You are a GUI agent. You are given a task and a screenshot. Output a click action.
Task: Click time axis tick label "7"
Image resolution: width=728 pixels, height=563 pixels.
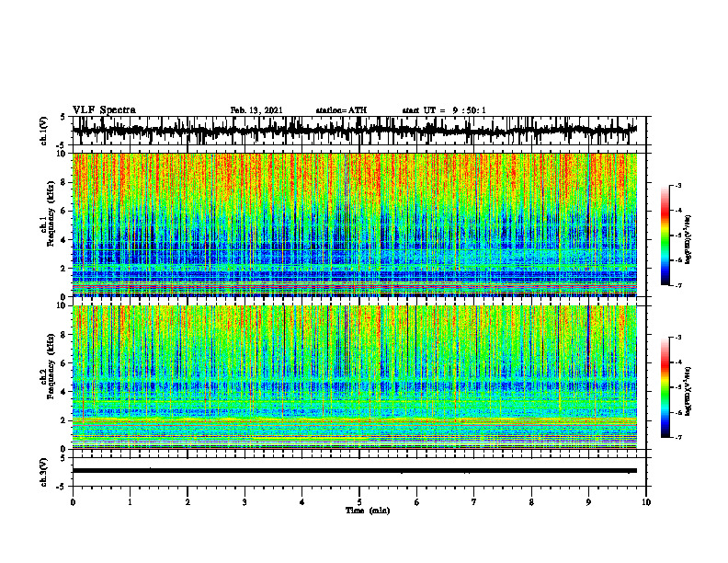pos(474,502)
